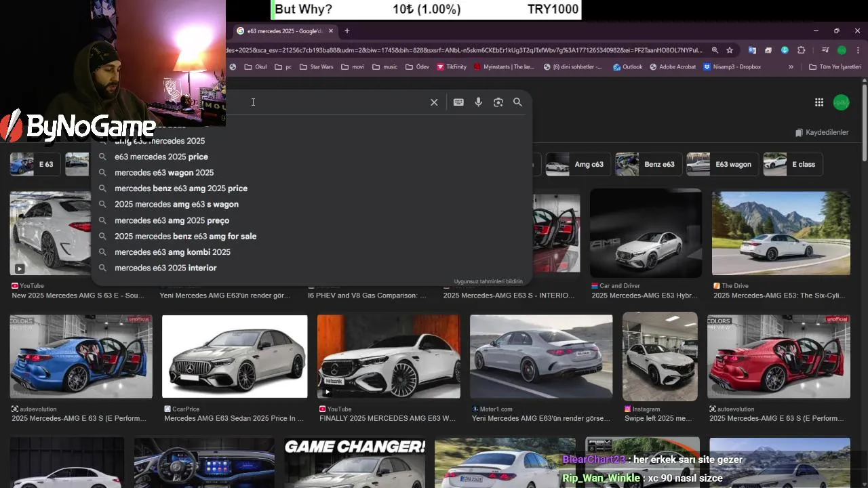This screenshot has height=488, width=868.
Task: Open the Chrome extensions puzzle icon
Action: point(801,50)
